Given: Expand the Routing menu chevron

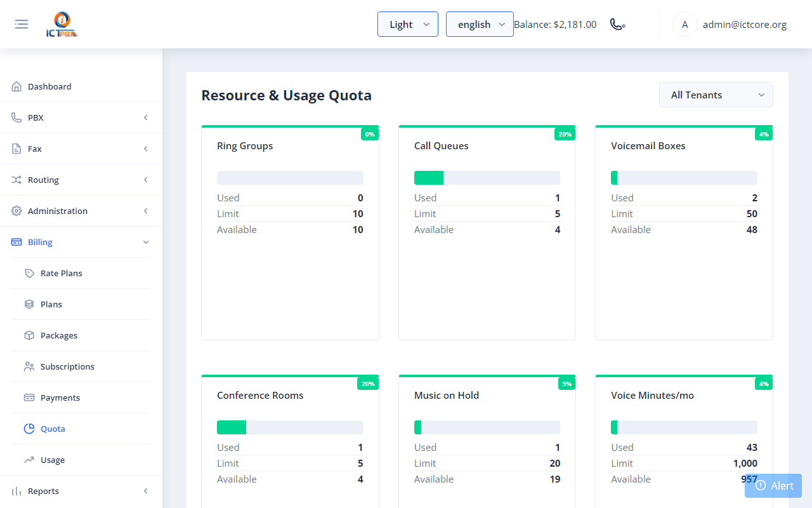Looking at the screenshot, I should click(146, 180).
